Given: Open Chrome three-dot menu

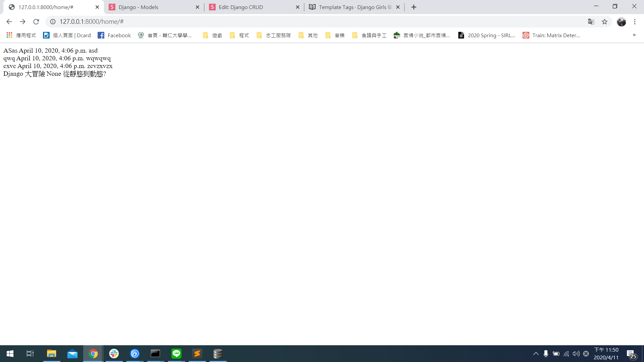Looking at the screenshot, I should click(x=635, y=22).
